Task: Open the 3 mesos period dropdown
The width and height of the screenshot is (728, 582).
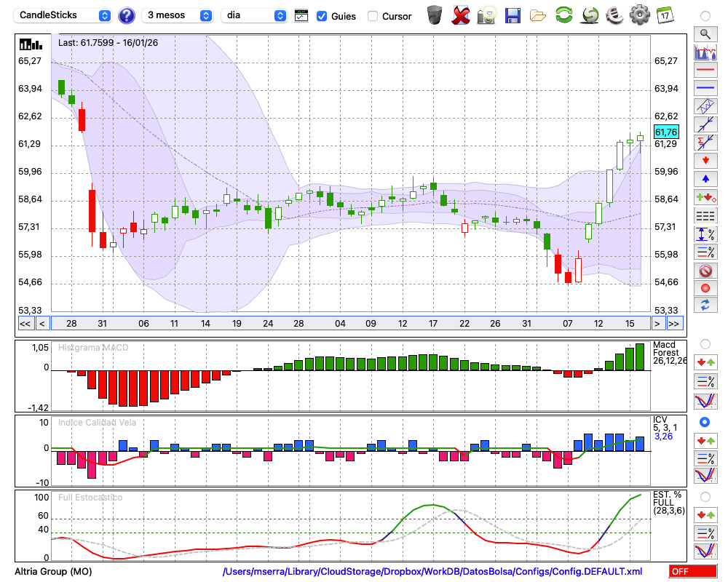Action: (178, 15)
